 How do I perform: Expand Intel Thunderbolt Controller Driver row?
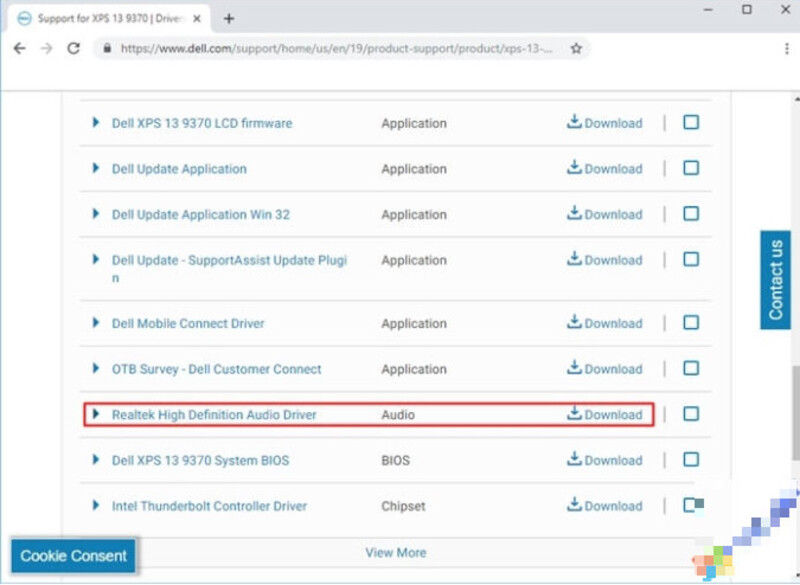click(95, 505)
